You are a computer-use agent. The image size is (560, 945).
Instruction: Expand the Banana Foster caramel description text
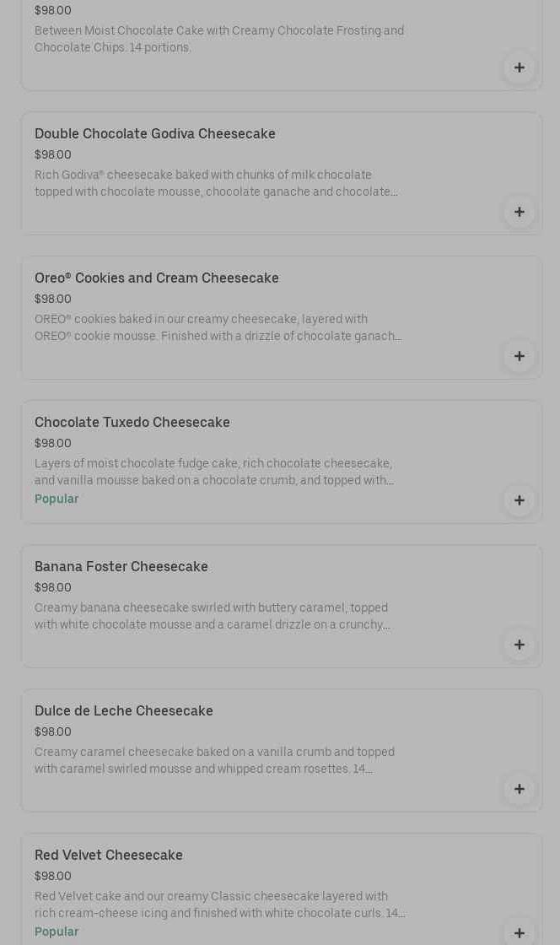213,617
